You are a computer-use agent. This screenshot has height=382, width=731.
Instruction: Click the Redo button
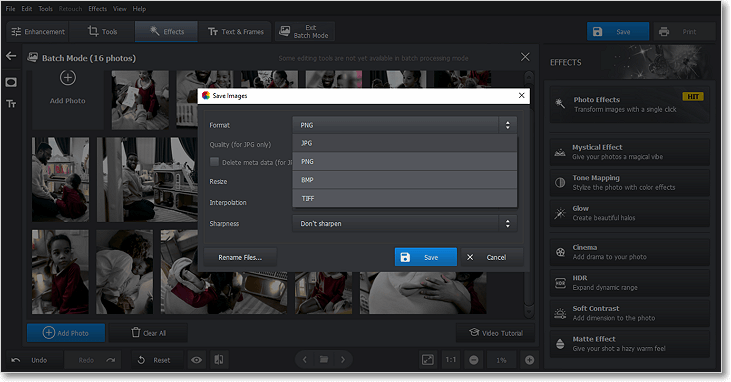coord(93,360)
